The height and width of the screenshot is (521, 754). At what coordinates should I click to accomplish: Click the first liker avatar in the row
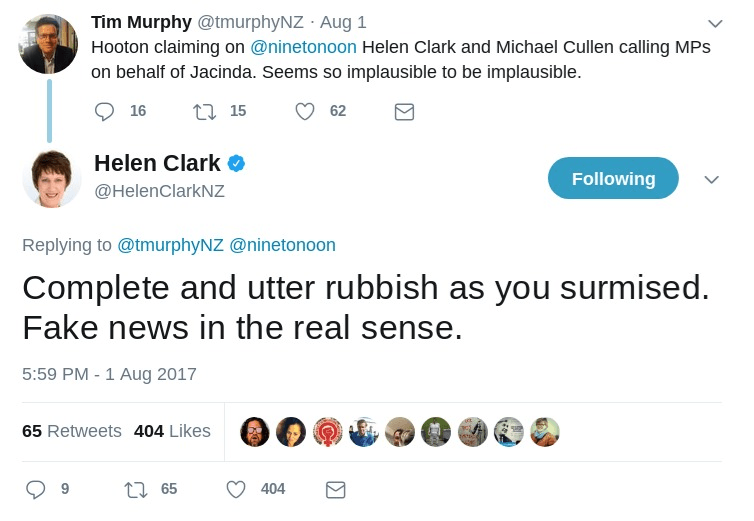[255, 432]
